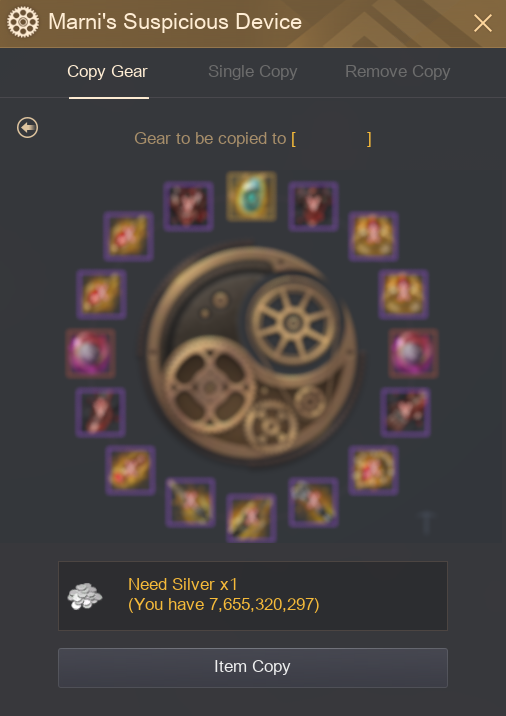Click the bottom center golden weapon slot

251,518
